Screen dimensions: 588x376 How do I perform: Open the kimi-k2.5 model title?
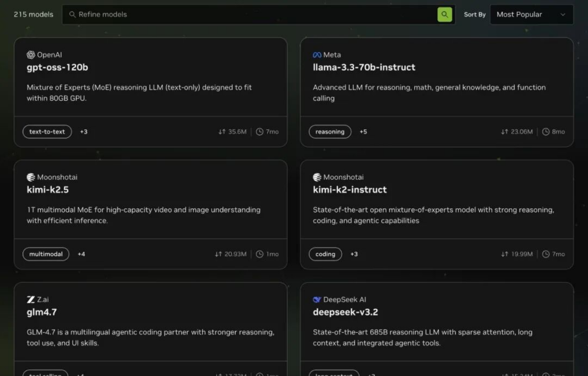pyautogui.click(x=48, y=190)
